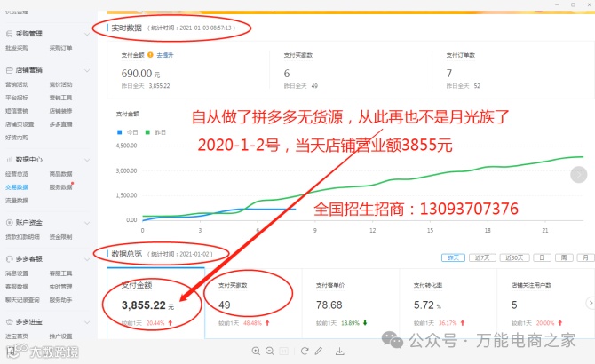
Task: Open 客服数据 under 多多客服
Action: click(x=17, y=287)
